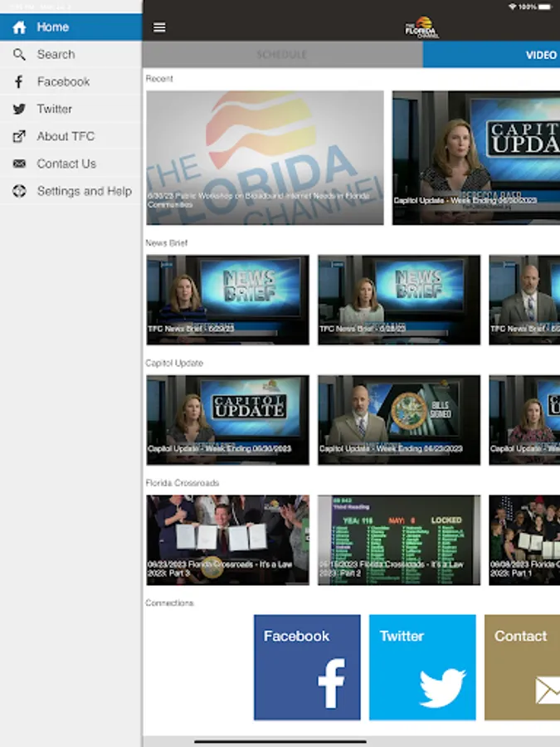The height and width of the screenshot is (747, 560).
Task: Open the Twitter connections tile
Action: click(x=422, y=667)
